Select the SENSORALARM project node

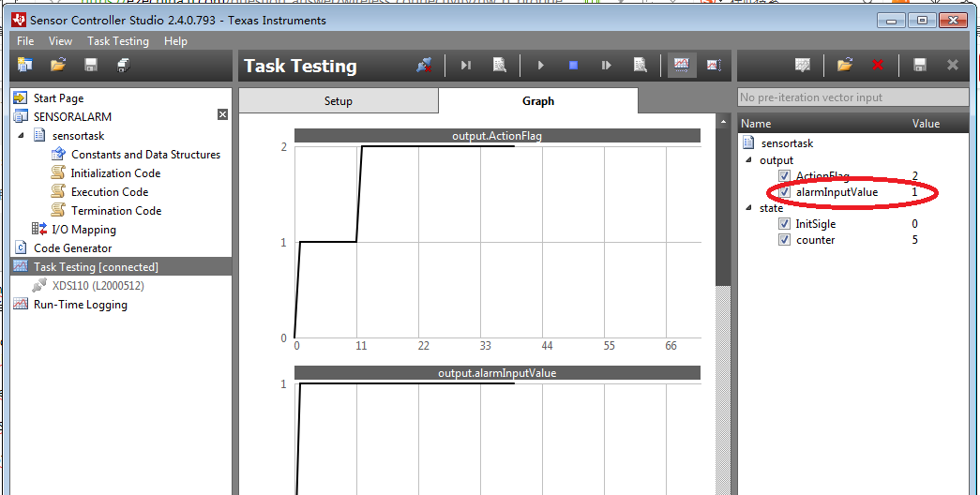pos(72,117)
